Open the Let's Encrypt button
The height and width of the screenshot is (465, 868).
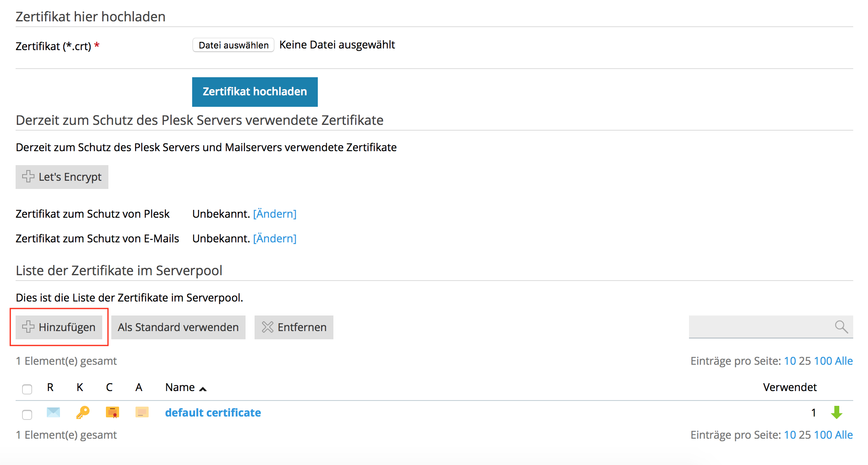(62, 177)
